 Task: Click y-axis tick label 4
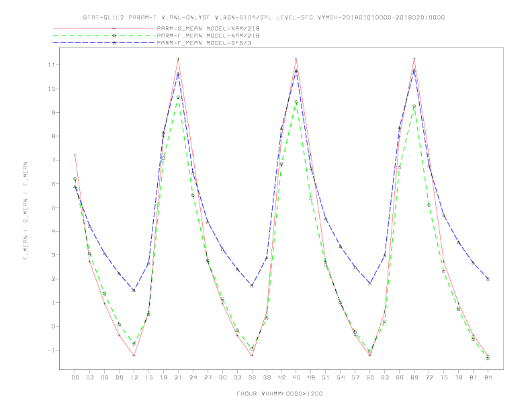point(54,231)
